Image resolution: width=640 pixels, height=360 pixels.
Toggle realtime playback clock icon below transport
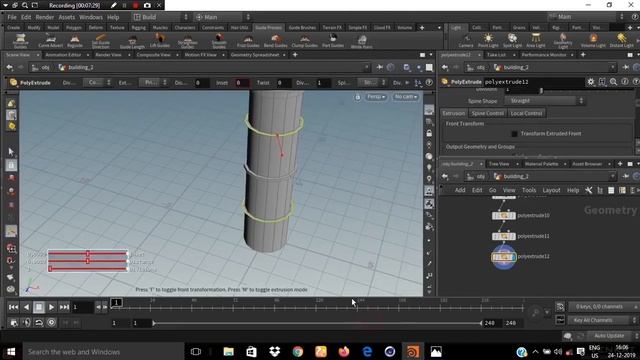pyautogui.click(x=51, y=322)
